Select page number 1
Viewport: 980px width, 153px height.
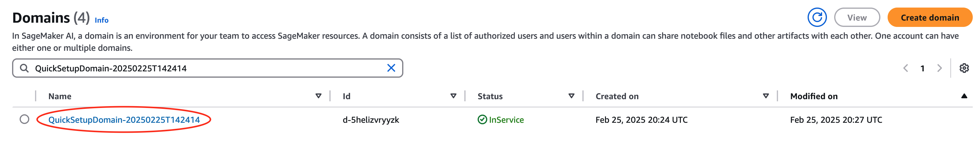(x=922, y=68)
